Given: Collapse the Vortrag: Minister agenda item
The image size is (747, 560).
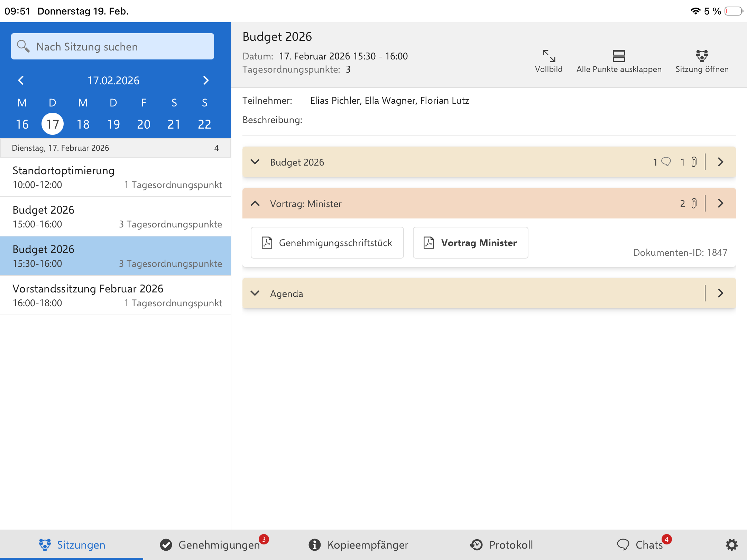Looking at the screenshot, I should [x=255, y=203].
